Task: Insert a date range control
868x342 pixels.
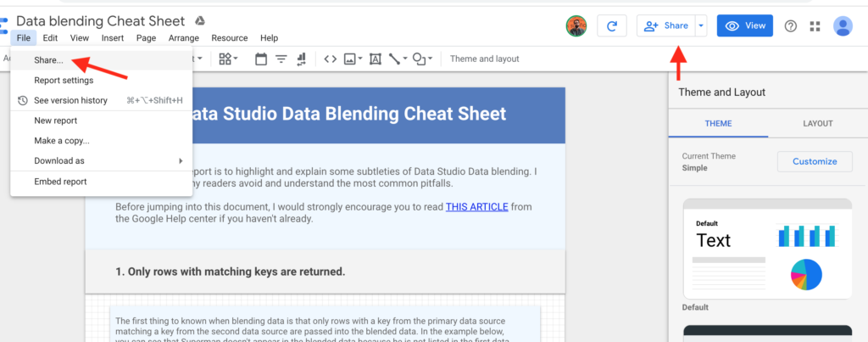Action: (x=260, y=59)
